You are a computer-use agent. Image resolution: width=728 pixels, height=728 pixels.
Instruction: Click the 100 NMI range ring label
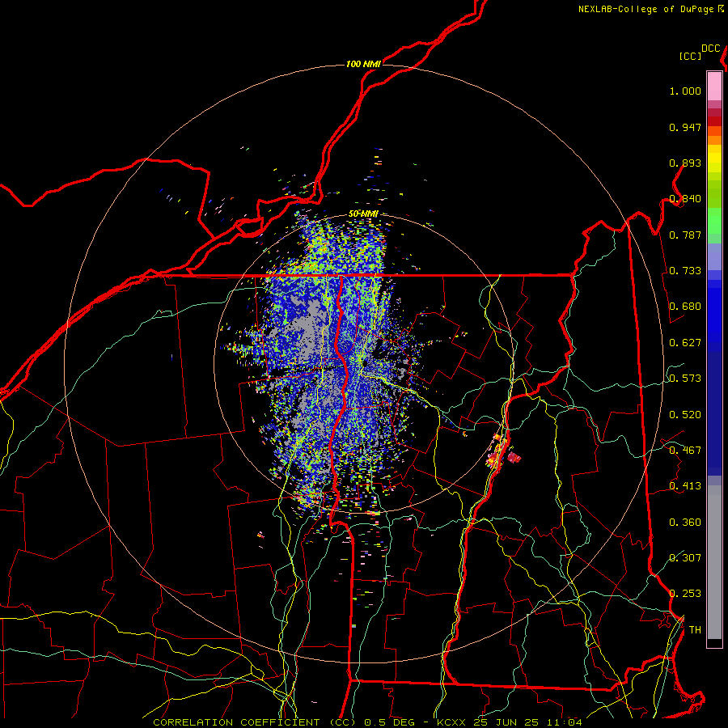point(363,64)
